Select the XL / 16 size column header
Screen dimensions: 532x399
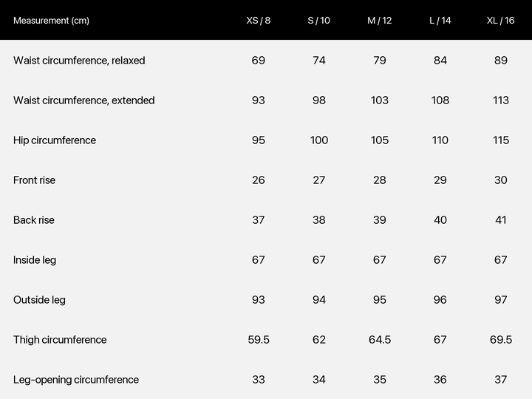pyautogui.click(x=500, y=21)
